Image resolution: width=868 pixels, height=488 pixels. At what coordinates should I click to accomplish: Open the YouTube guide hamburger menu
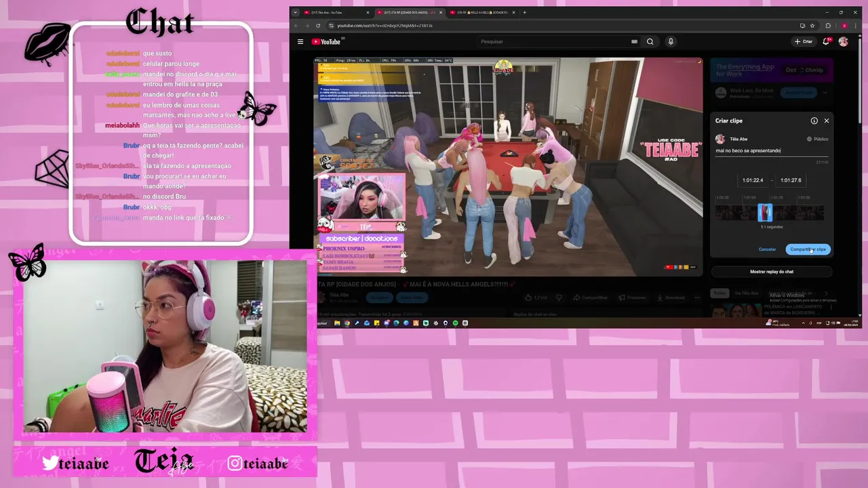coord(300,41)
